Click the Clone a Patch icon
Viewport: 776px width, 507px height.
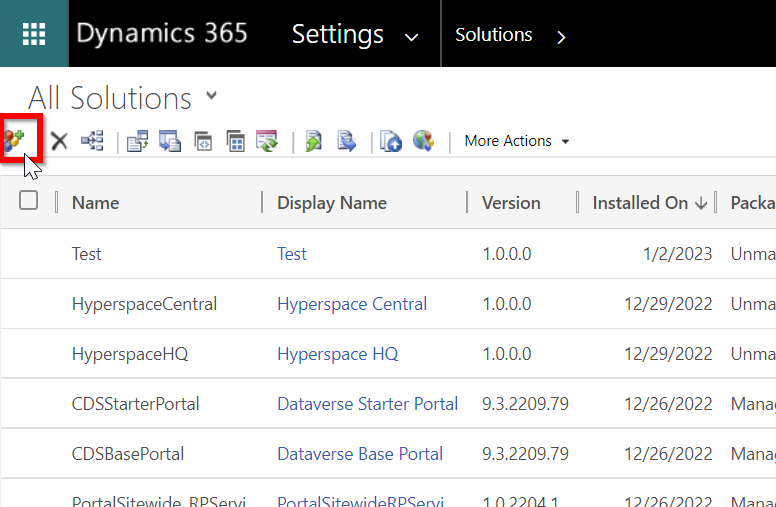(x=203, y=142)
